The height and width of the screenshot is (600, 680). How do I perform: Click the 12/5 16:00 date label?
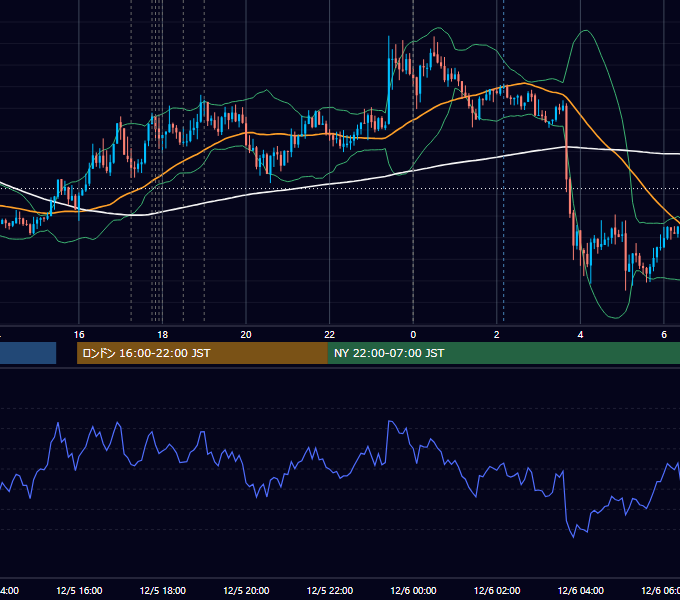click(79, 591)
